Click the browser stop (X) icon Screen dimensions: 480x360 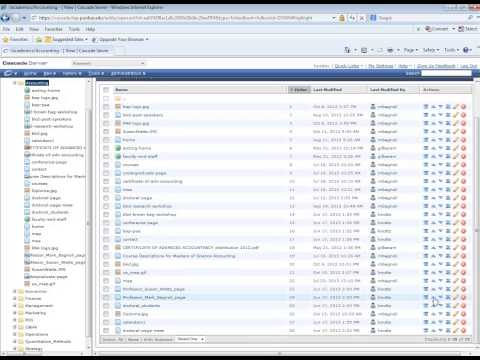(362, 18)
